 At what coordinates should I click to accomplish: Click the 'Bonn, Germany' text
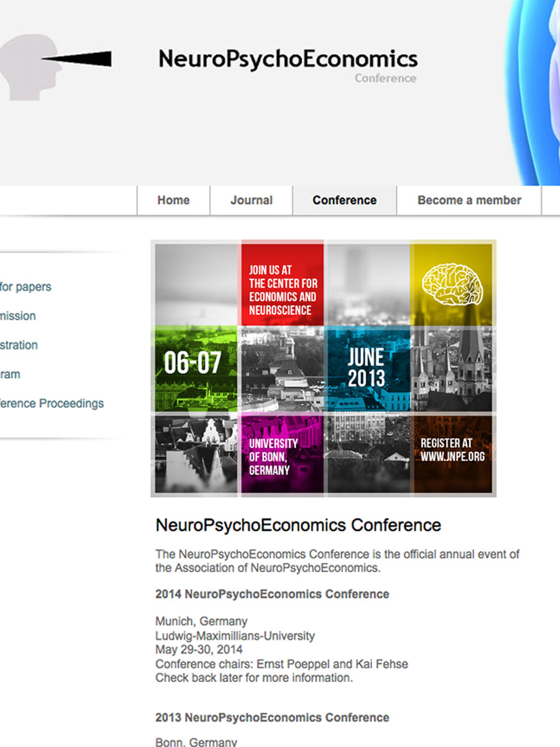pyautogui.click(x=196, y=742)
